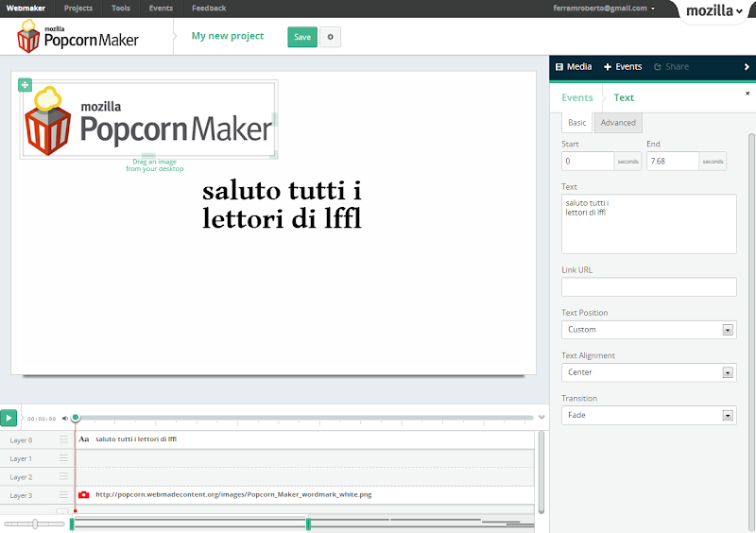
Task: Open the Text Position dropdown
Action: [x=649, y=330]
